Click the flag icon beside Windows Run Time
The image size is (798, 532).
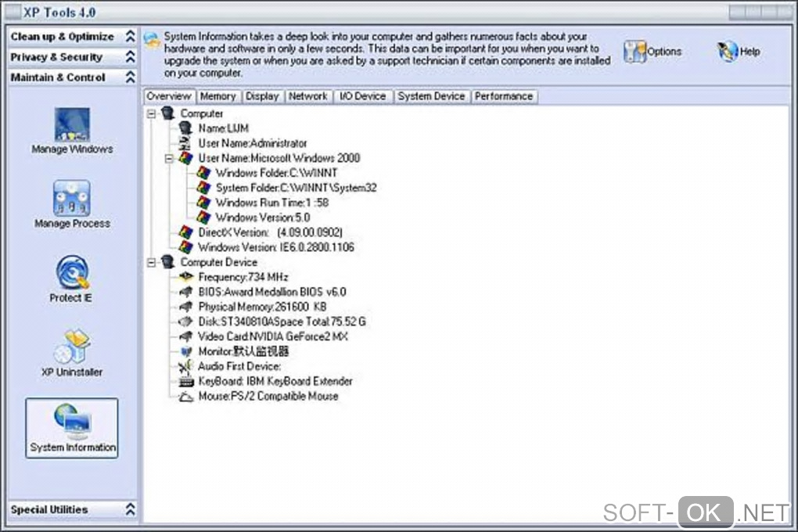coord(203,202)
